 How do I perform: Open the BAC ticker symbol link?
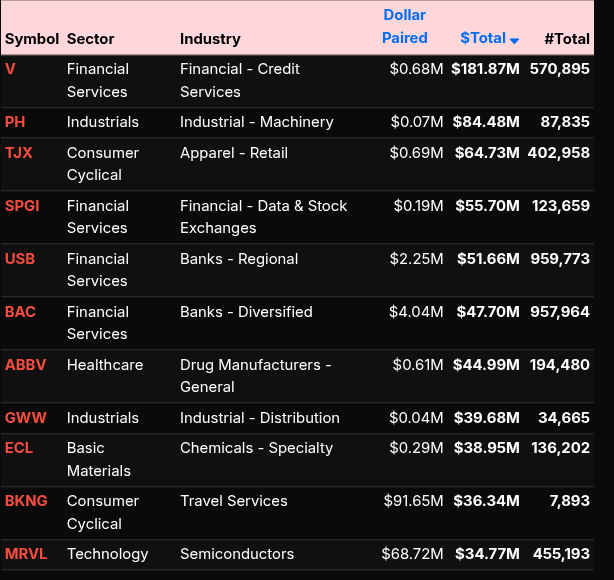coord(20,312)
